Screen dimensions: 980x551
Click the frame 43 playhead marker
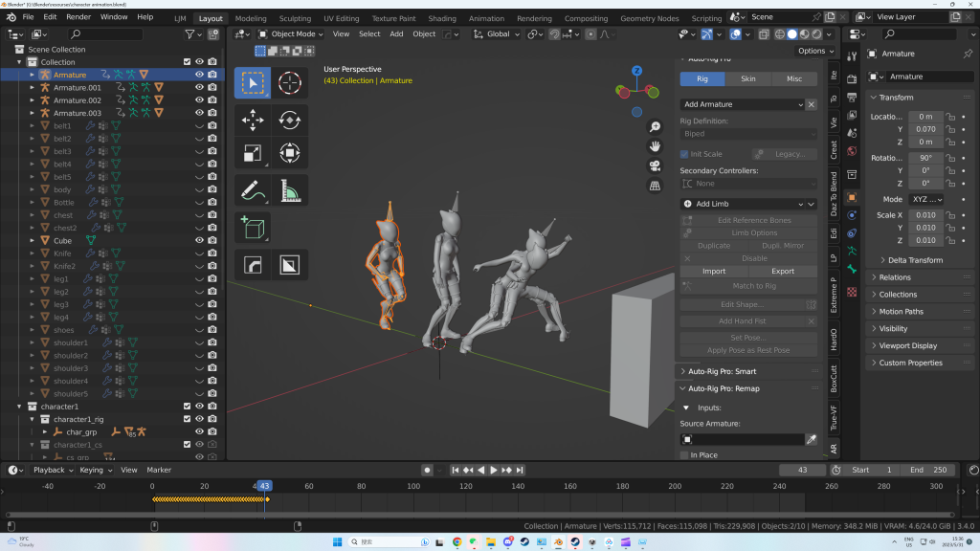264,486
